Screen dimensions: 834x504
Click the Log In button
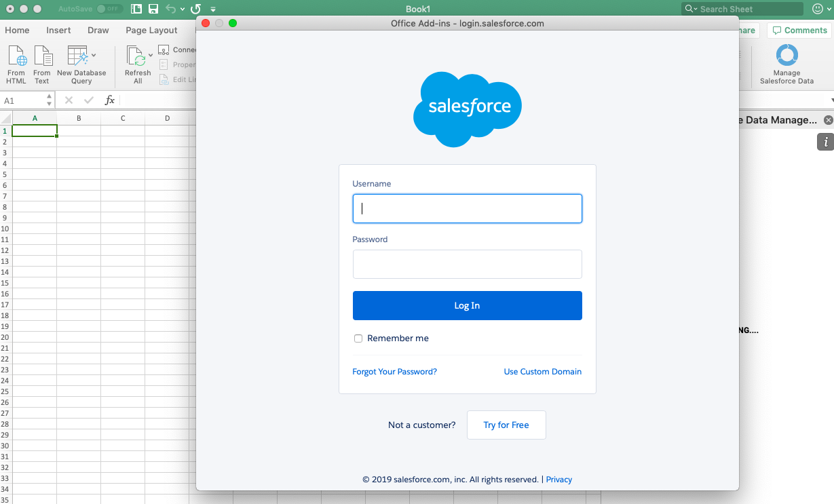coord(467,305)
